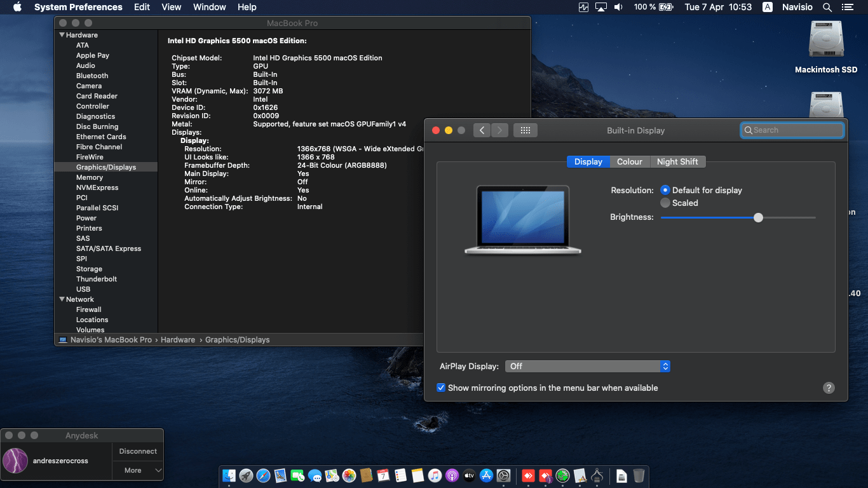This screenshot has height=488, width=868.
Task: Open Photos flower icon in dock
Action: coord(349,475)
